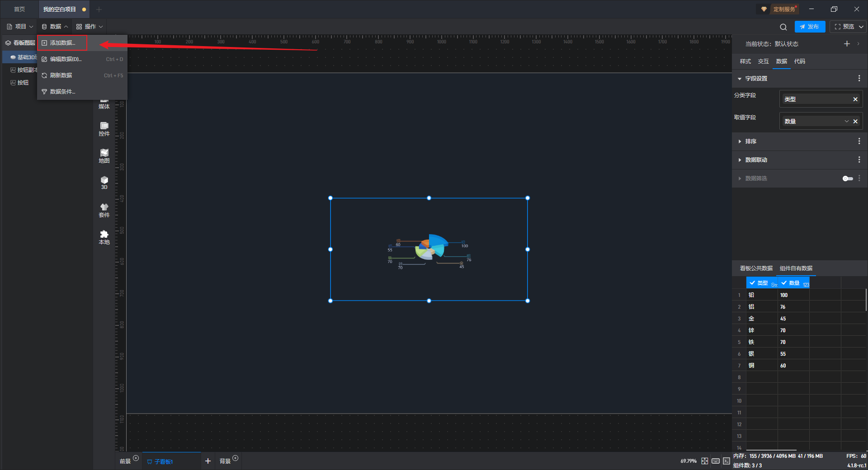The image size is (868, 470).
Task: Open the 操作 menu dropdown
Action: click(90, 27)
